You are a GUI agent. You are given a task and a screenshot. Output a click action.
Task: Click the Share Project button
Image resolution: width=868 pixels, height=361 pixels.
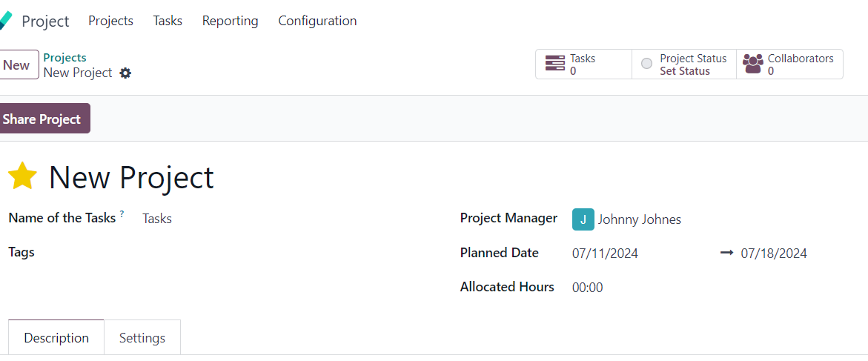click(43, 119)
